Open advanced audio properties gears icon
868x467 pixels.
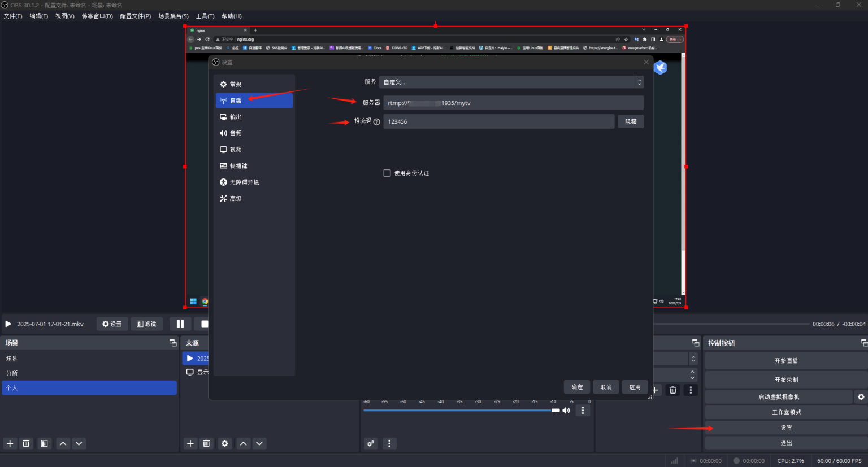(371, 443)
